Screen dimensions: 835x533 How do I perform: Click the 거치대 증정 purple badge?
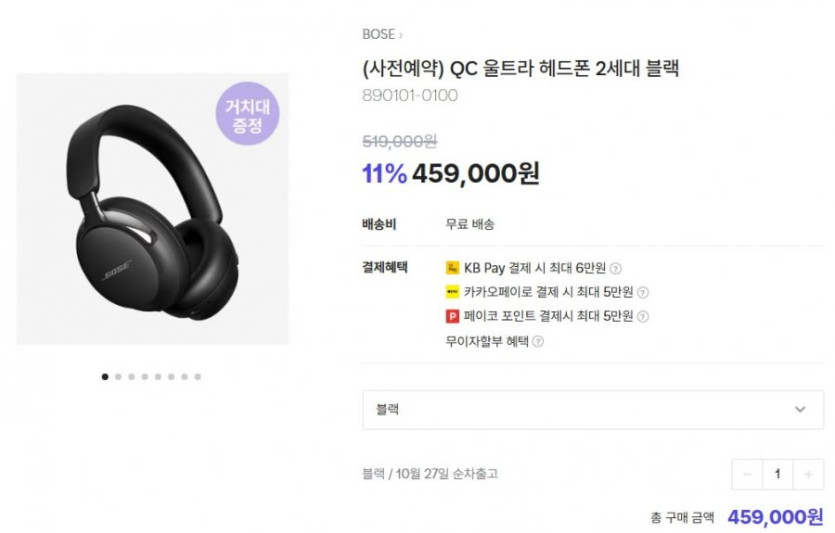click(x=248, y=114)
